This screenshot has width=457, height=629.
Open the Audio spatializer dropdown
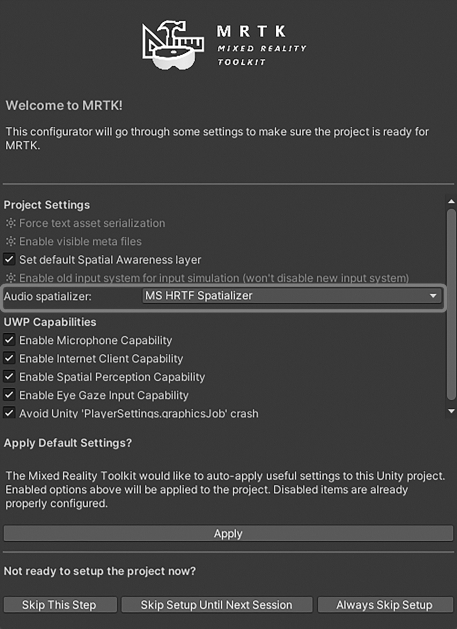[x=292, y=296]
